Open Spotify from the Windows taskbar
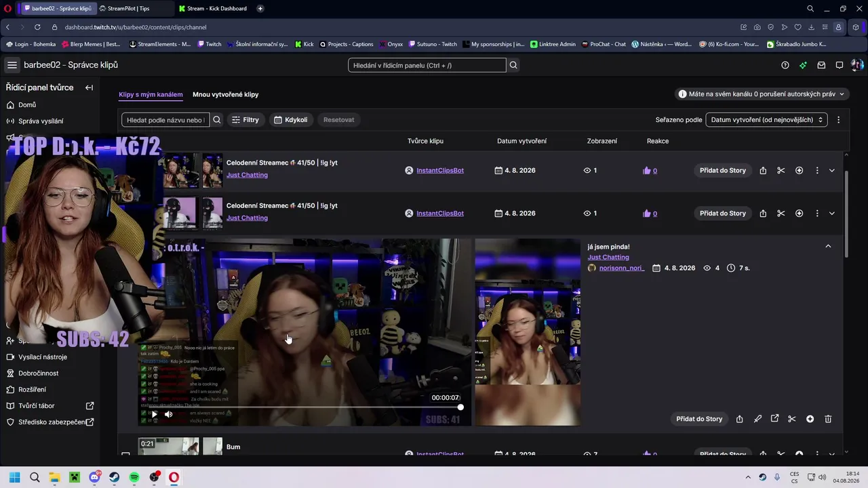 pyautogui.click(x=134, y=477)
